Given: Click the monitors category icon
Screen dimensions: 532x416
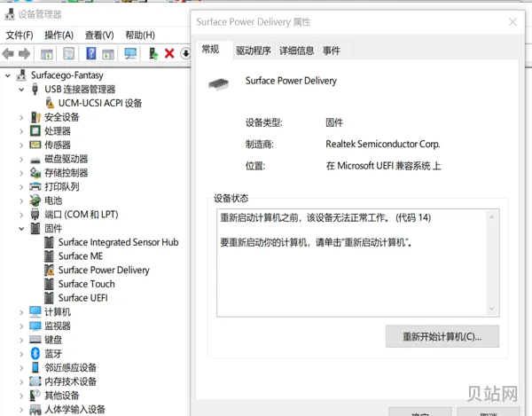Looking at the screenshot, I should [35, 326].
